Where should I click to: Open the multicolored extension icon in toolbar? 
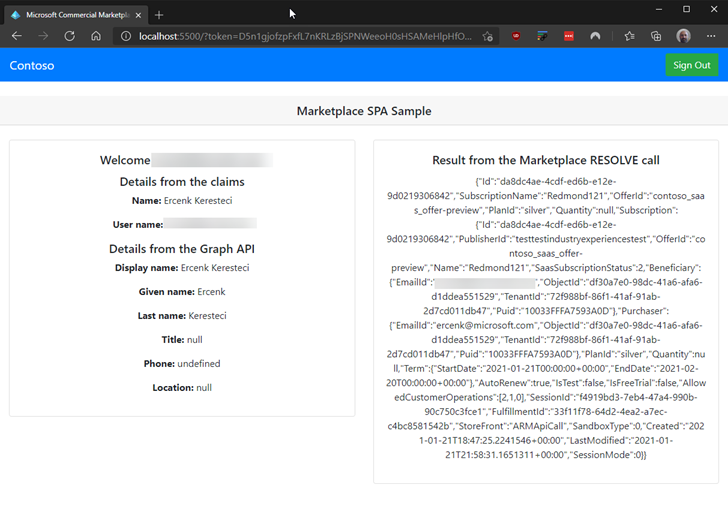[542, 36]
